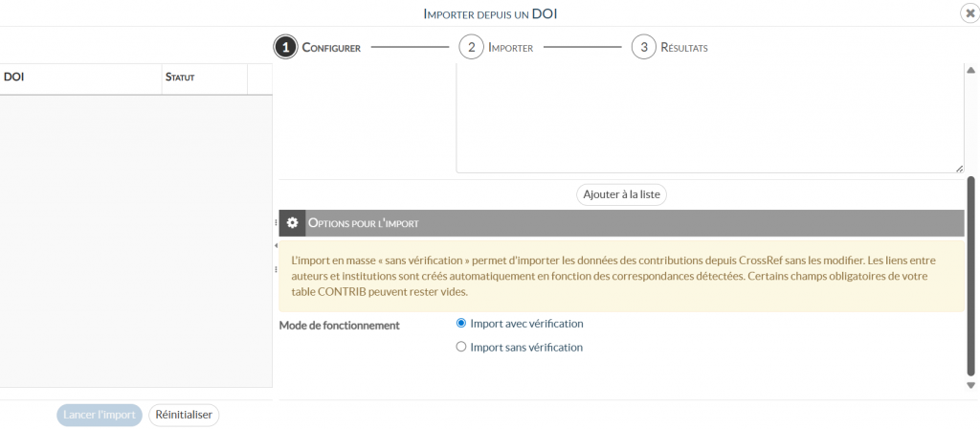
Task: Click the step 3 circle for Résultats
Action: [643, 47]
